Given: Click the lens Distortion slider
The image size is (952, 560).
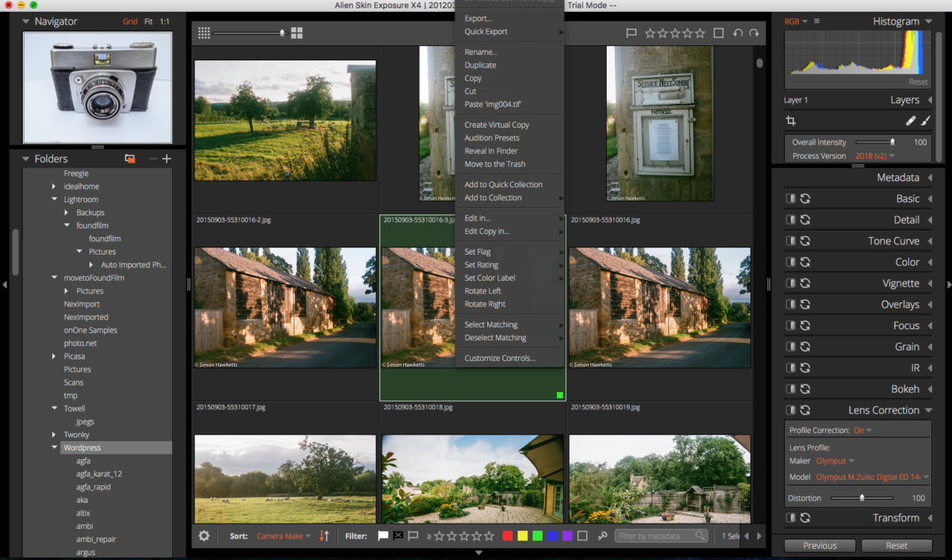Looking at the screenshot, I should pos(863,498).
